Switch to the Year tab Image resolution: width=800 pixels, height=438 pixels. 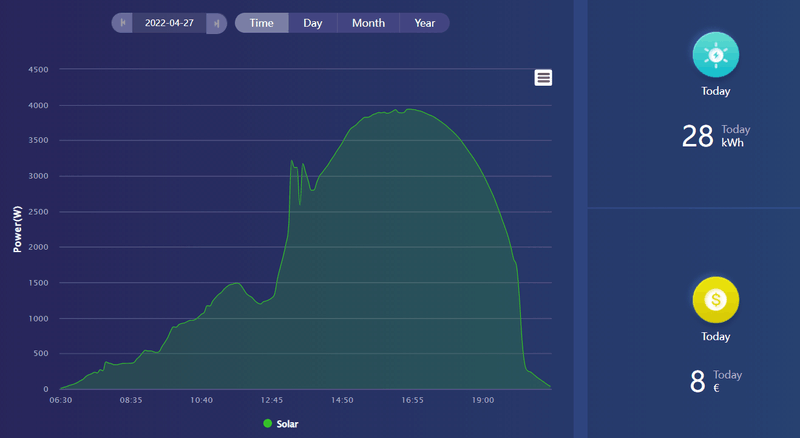coord(424,23)
